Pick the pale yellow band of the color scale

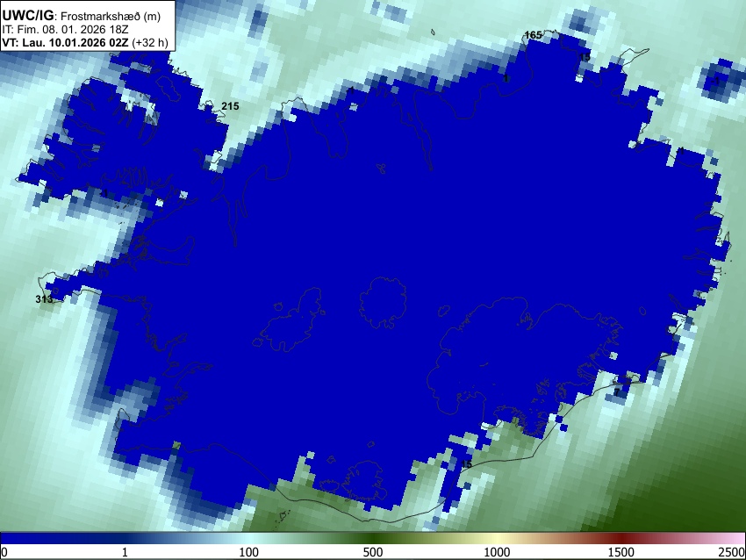[x=497, y=539]
